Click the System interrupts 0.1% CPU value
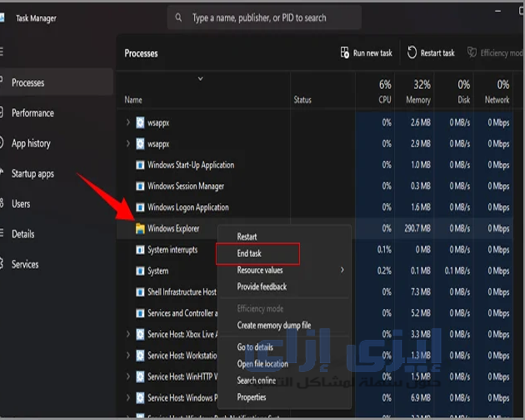525x420 pixels. [x=384, y=249]
